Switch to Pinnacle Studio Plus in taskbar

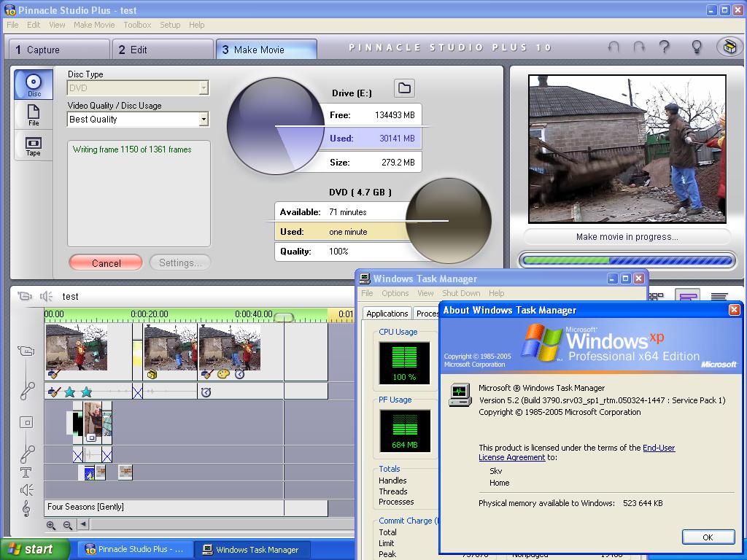[135, 549]
